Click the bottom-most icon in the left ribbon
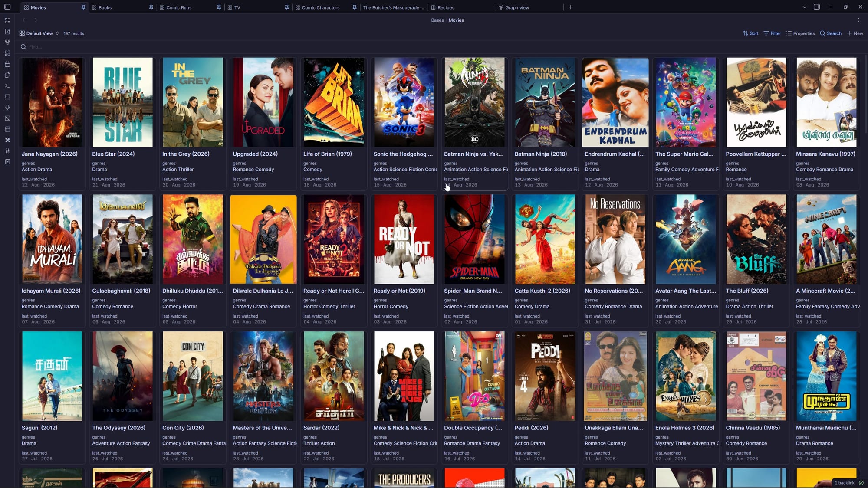 click(x=7, y=162)
